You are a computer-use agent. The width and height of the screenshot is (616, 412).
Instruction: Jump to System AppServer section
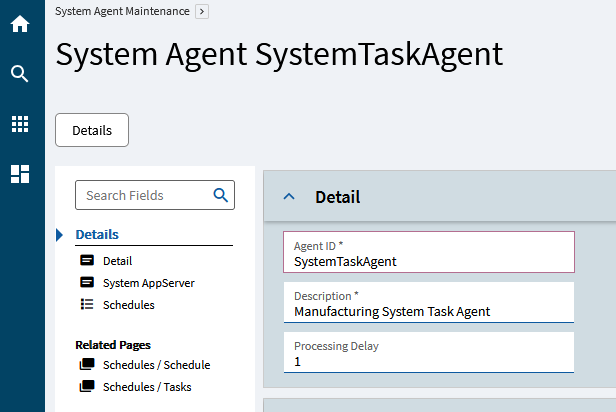tap(148, 283)
